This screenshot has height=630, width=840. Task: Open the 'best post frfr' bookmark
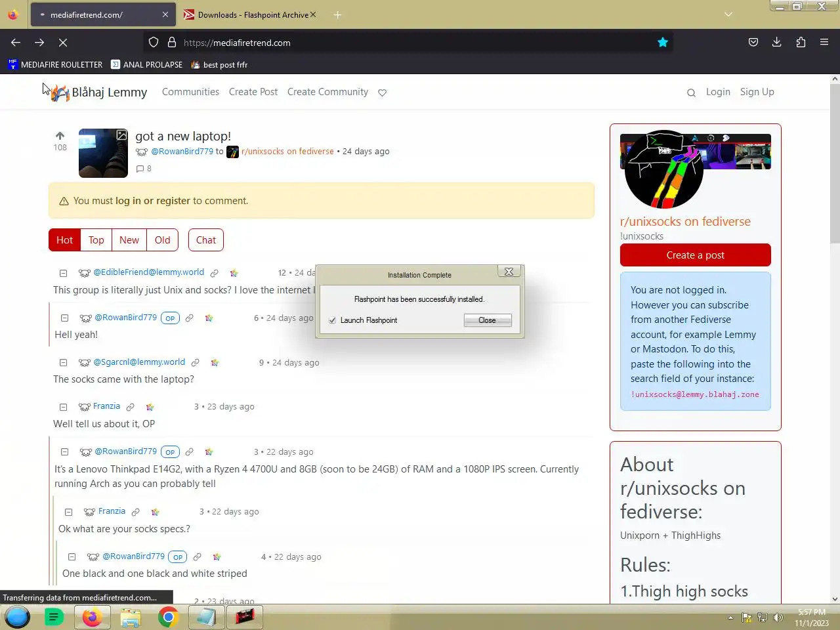point(219,64)
